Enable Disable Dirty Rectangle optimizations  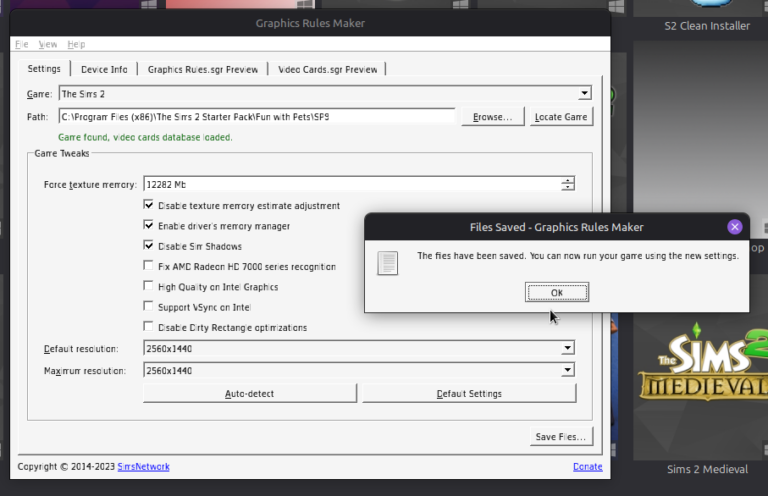click(x=148, y=327)
